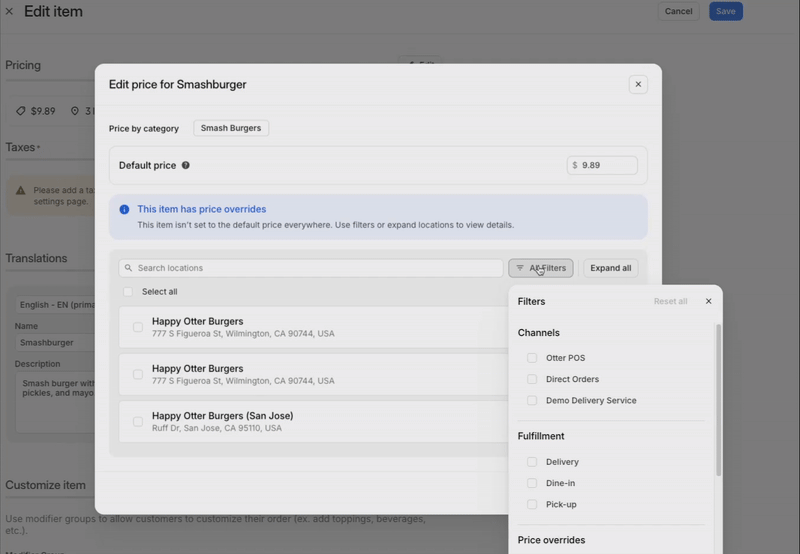800x554 pixels.
Task: Toggle the Select all locations checkbox
Action: 127,292
